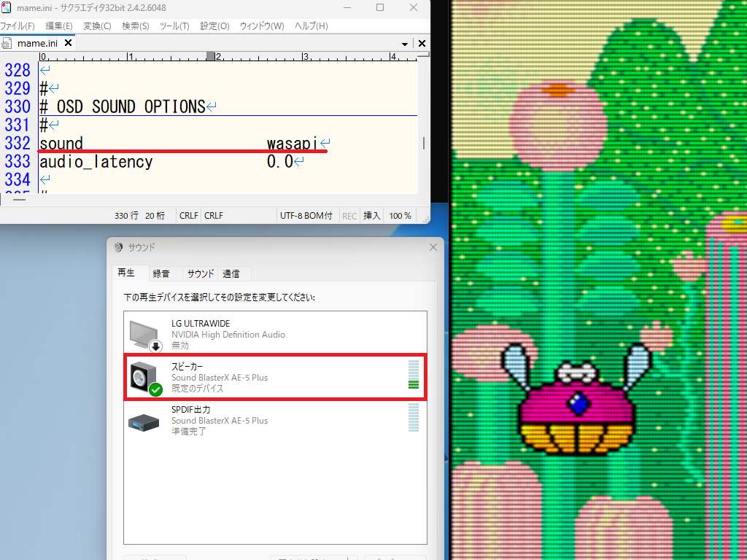This screenshot has height=560, width=747.
Task: Switch to the 録音 tab
Action: click(161, 274)
